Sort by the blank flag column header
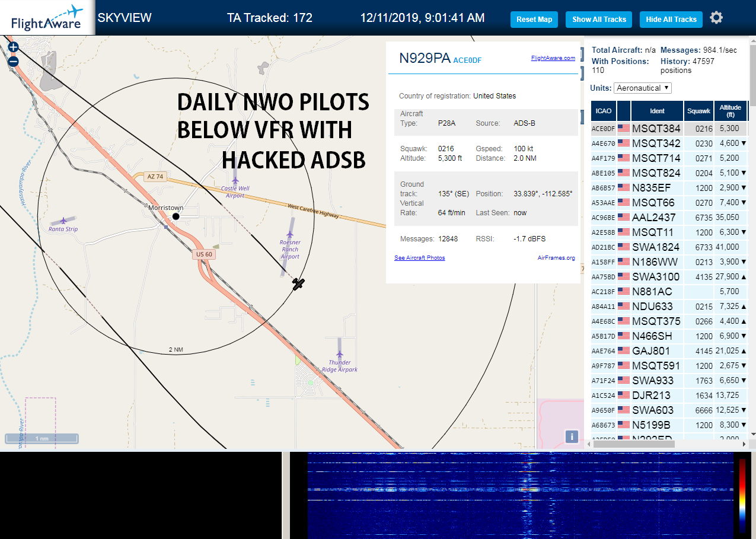 pos(623,111)
